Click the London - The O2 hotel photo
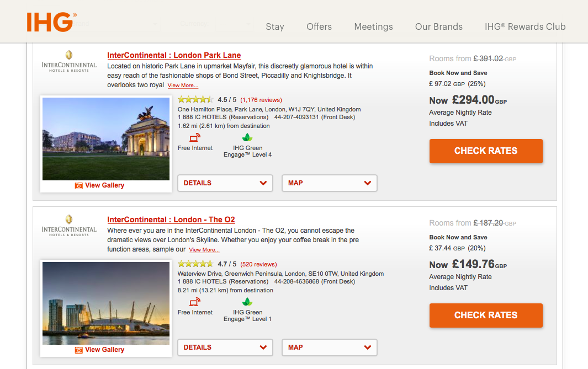 pyautogui.click(x=106, y=303)
